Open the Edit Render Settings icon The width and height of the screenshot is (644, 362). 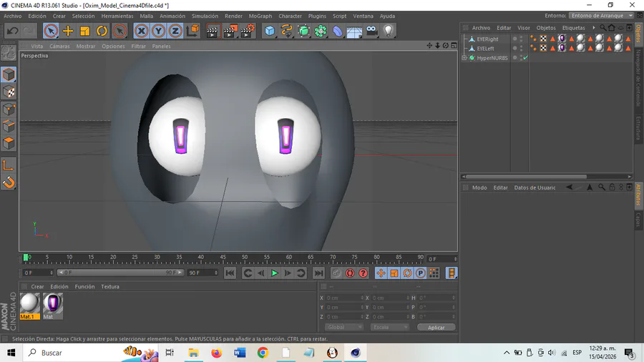tap(247, 31)
